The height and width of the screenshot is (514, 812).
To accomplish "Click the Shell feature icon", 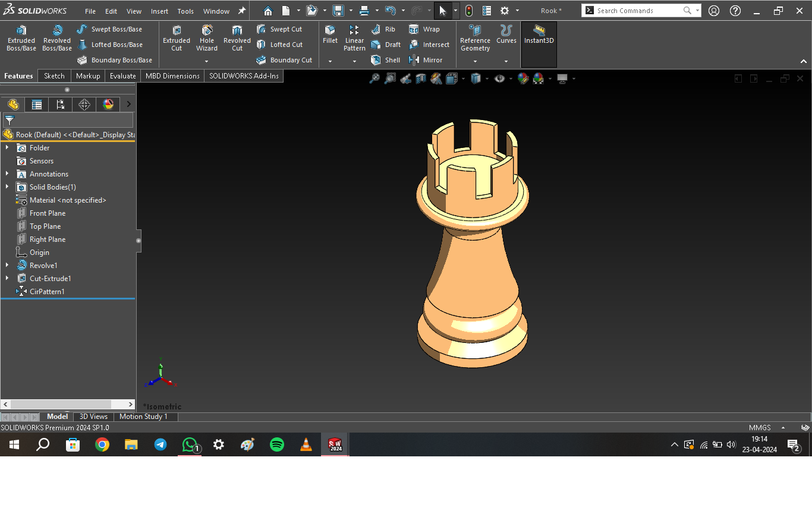I will pos(385,60).
